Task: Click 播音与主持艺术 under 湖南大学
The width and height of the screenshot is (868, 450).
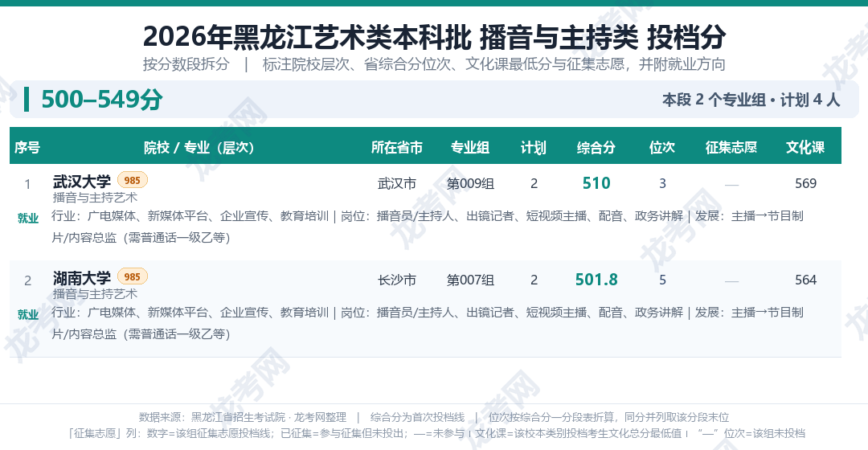Action: [95, 294]
